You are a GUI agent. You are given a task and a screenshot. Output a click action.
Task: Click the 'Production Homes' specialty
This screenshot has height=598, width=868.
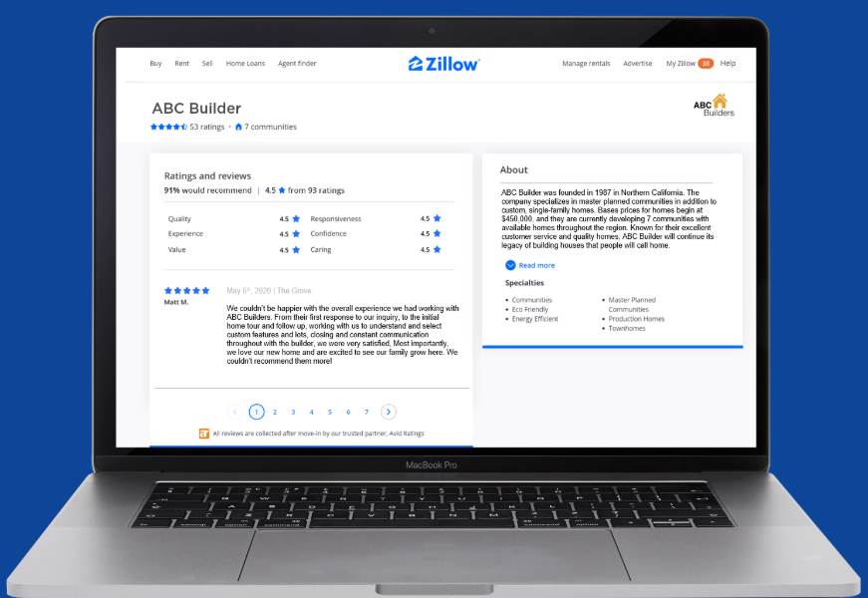click(636, 319)
